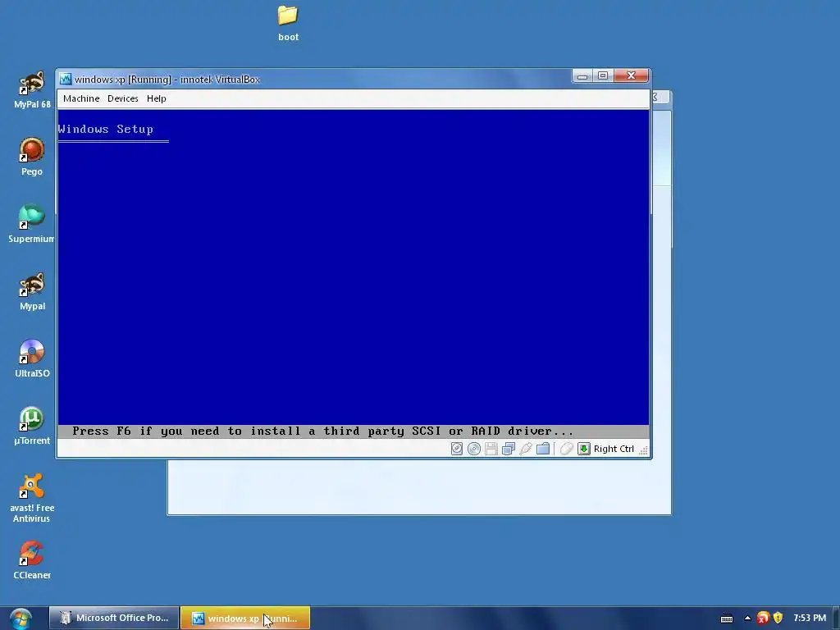The image size is (840, 630).
Task: Click the hard disk activity status icon
Action: click(x=456, y=449)
